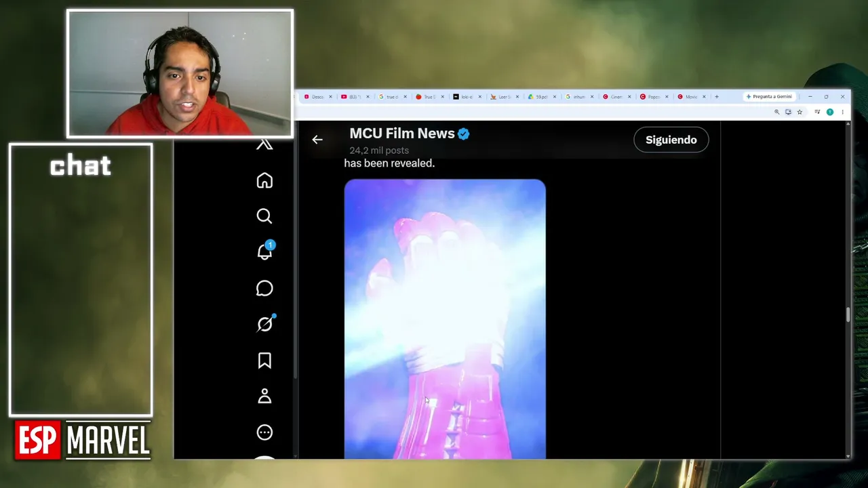Image resolution: width=868 pixels, height=488 pixels.
Task: Go back with the left arrow
Action: pos(317,140)
